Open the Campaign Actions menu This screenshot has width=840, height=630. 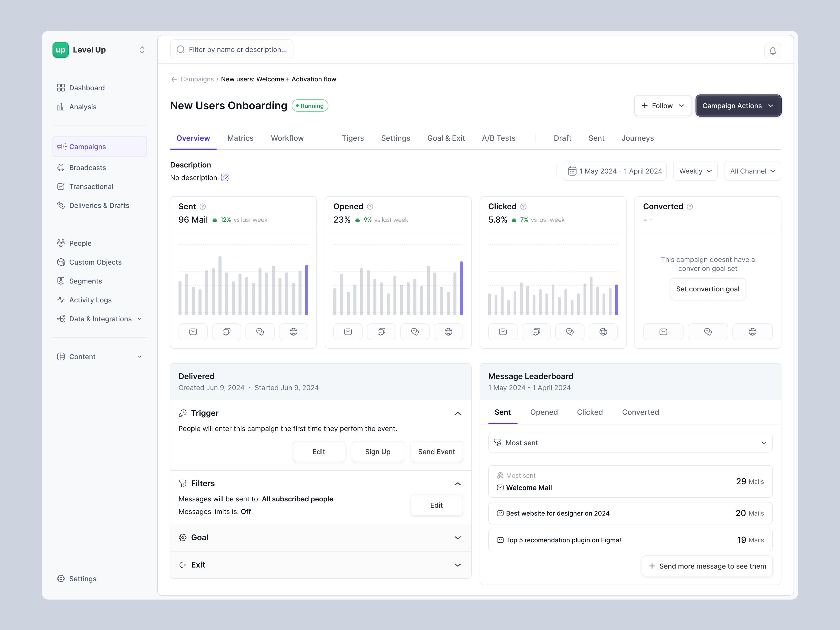click(738, 106)
